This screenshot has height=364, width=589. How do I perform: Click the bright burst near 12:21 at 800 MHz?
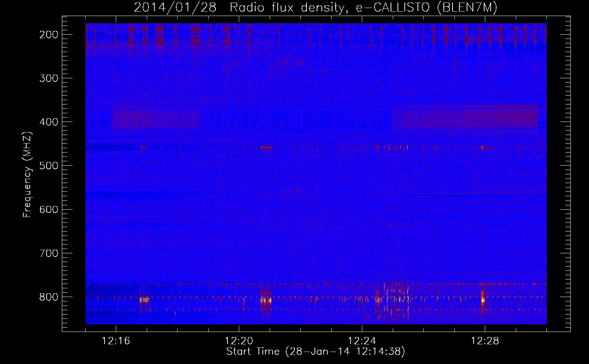point(266,300)
